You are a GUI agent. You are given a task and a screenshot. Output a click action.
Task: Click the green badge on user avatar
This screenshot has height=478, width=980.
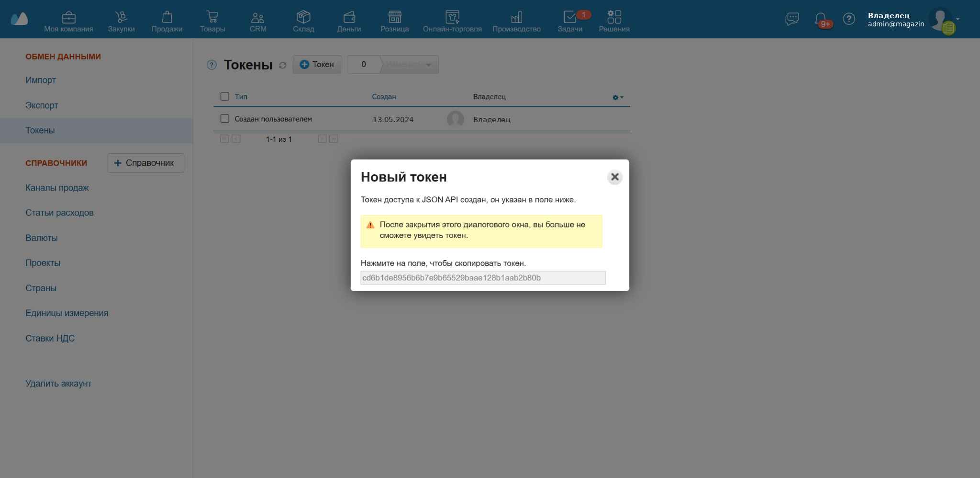click(x=948, y=28)
